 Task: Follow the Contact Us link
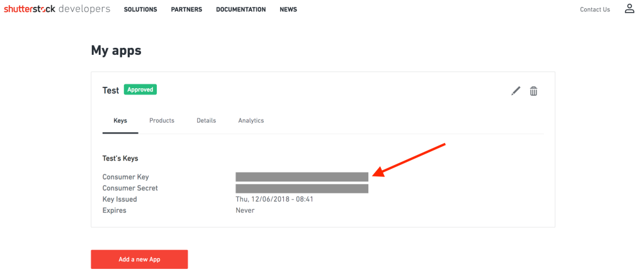(595, 9)
